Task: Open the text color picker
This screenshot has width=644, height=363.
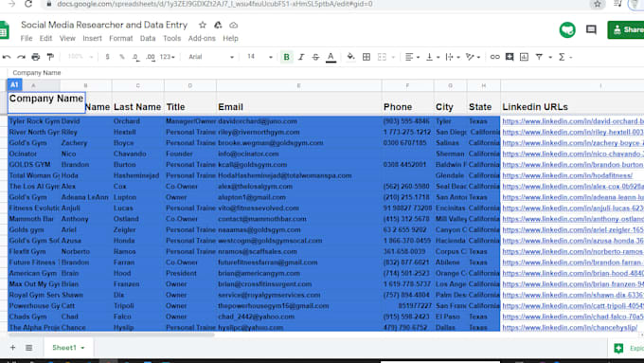Action: coord(331,57)
